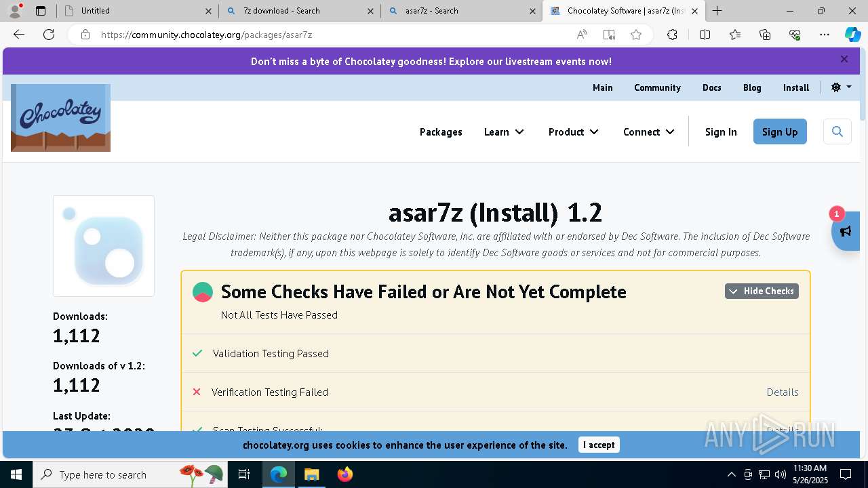Open Blog in top navigation

click(752, 87)
